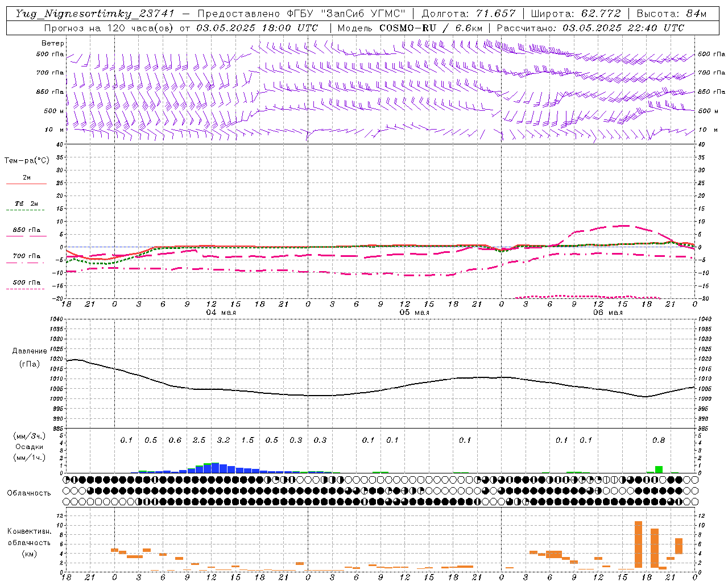Click the 3-hour precipitation value 1.5
The width and height of the screenshot is (728, 582).
(247, 440)
